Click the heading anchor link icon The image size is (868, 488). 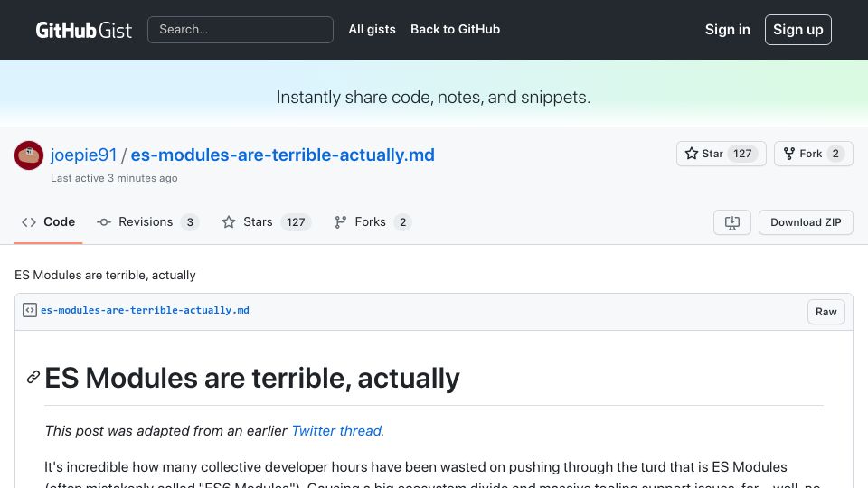(x=33, y=378)
